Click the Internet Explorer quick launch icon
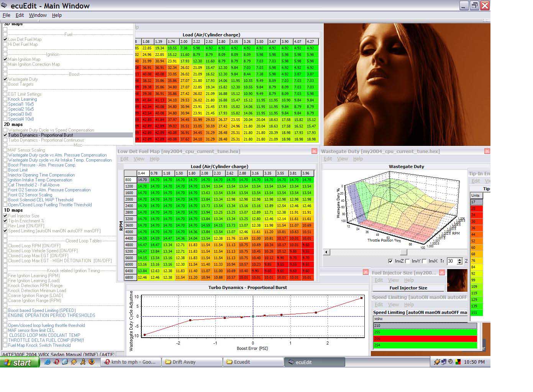The width and height of the screenshot is (533, 392). click(47, 362)
